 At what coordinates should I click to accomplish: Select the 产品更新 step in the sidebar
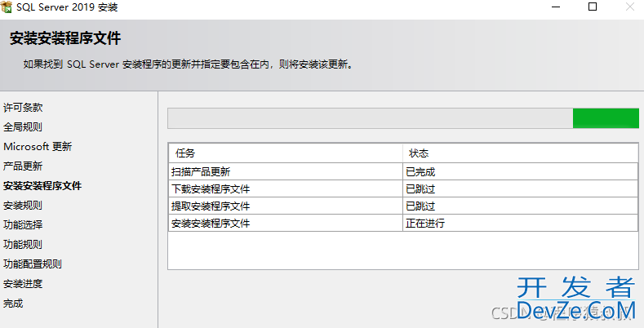click(x=23, y=166)
